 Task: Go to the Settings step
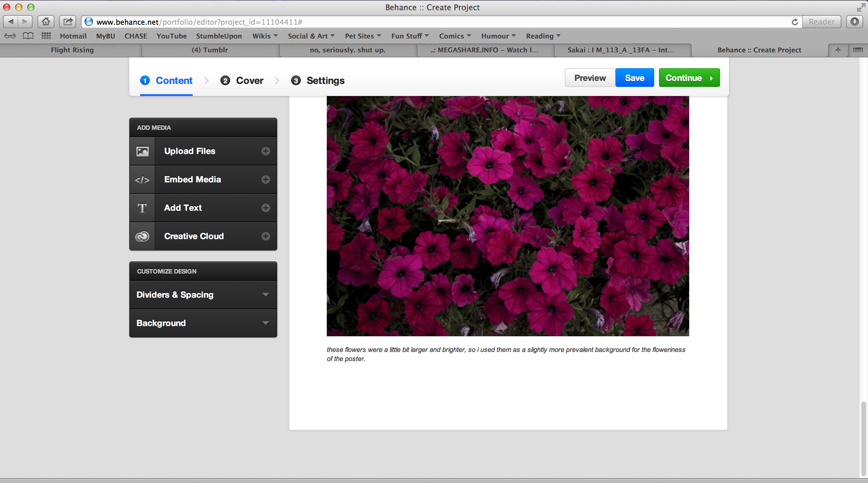tap(318, 81)
